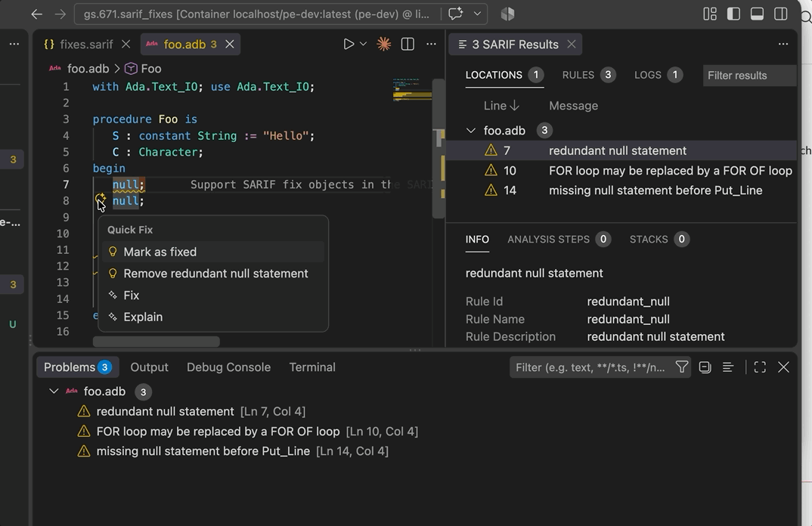
Task: Open editor more actions menu
Action: [431, 45]
